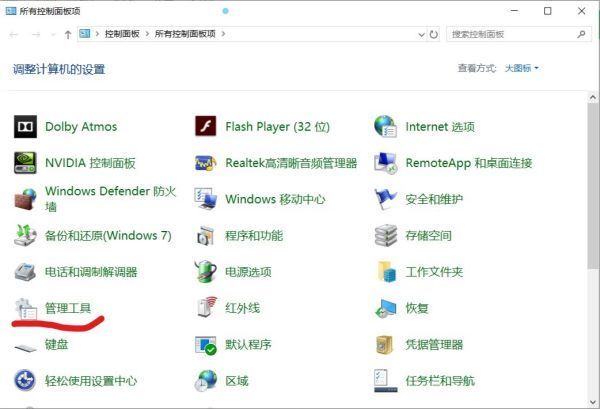Click the window title bar control panel icon
The height and width of the screenshot is (409, 600).
click(11, 11)
